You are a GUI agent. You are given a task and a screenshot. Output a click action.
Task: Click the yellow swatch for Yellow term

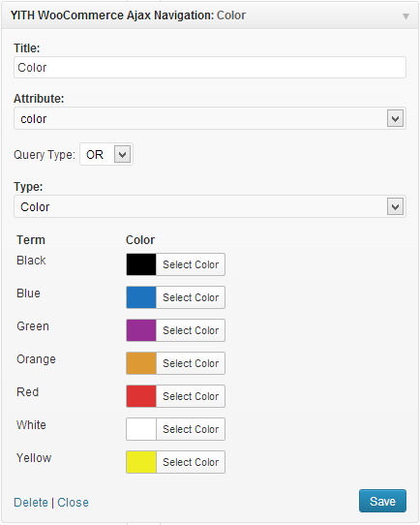(141, 462)
